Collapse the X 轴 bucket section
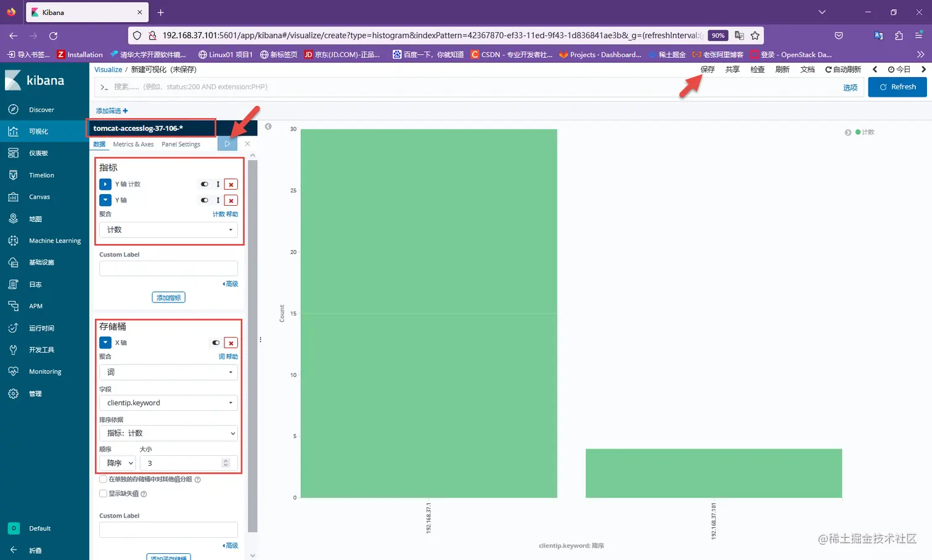This screenshot has width=932, height=560. point(105,343)
